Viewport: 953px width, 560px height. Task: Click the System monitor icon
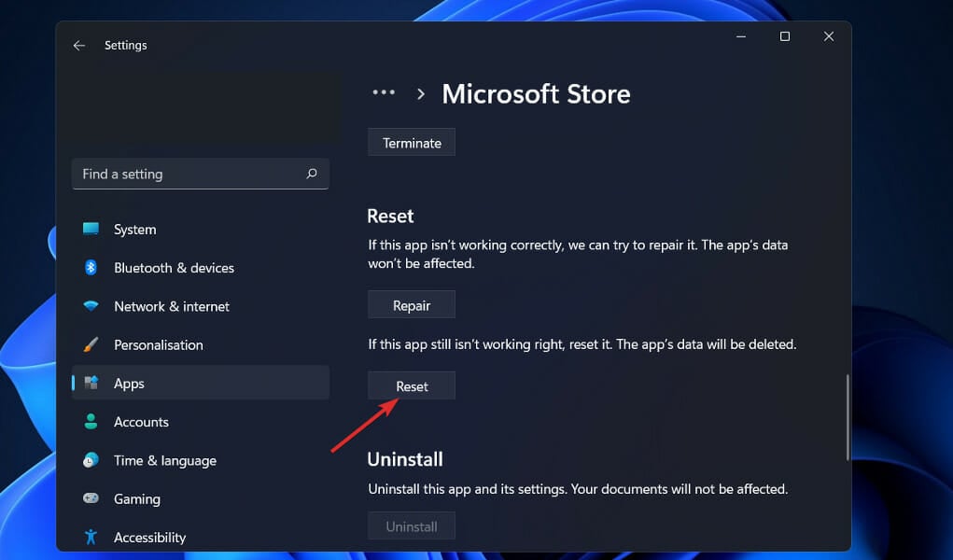pyautogui.click(x=91, y=229)
